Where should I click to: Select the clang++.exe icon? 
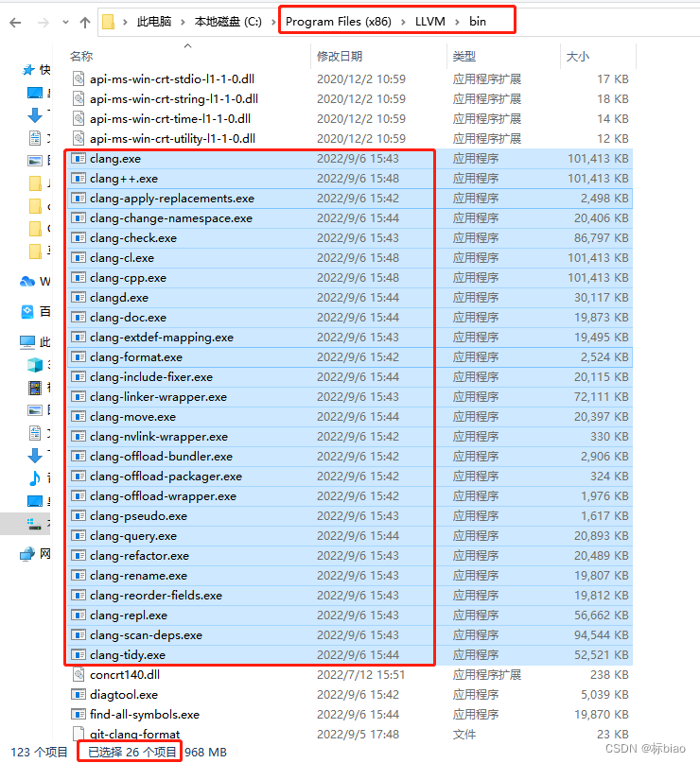click(x=79, y=179)
